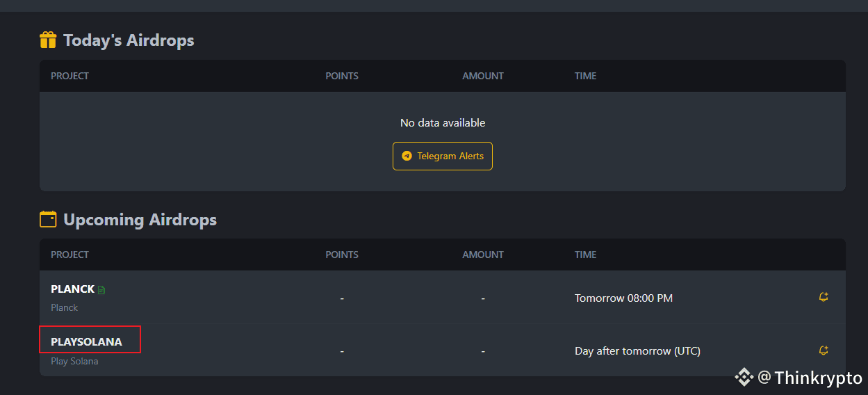
Task: Click the POINTS column header in Today's Airdrops
Action: tap(342, 76)
